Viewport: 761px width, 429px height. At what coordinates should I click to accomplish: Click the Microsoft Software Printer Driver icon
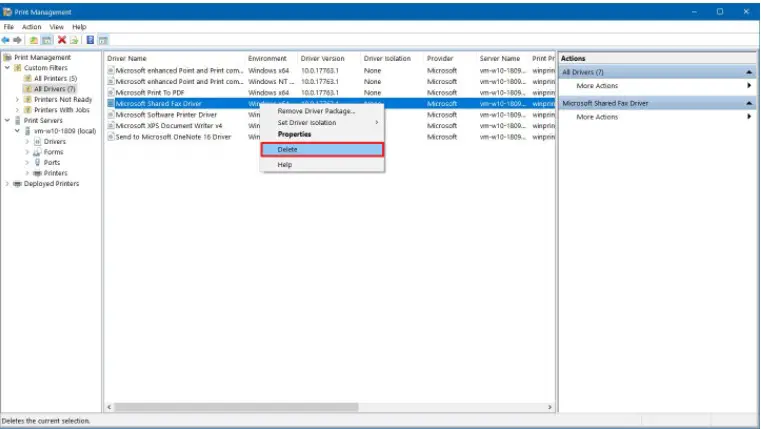point(111,115)
